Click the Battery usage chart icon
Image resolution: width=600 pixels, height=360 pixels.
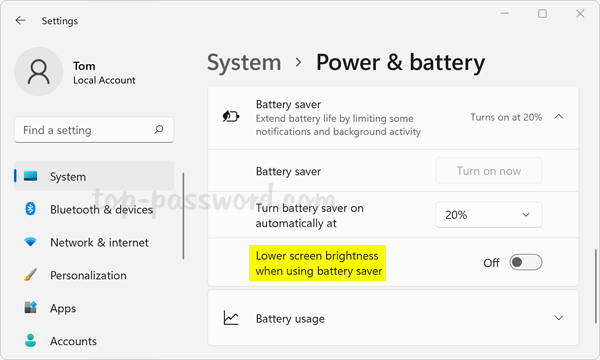point(231,318)
